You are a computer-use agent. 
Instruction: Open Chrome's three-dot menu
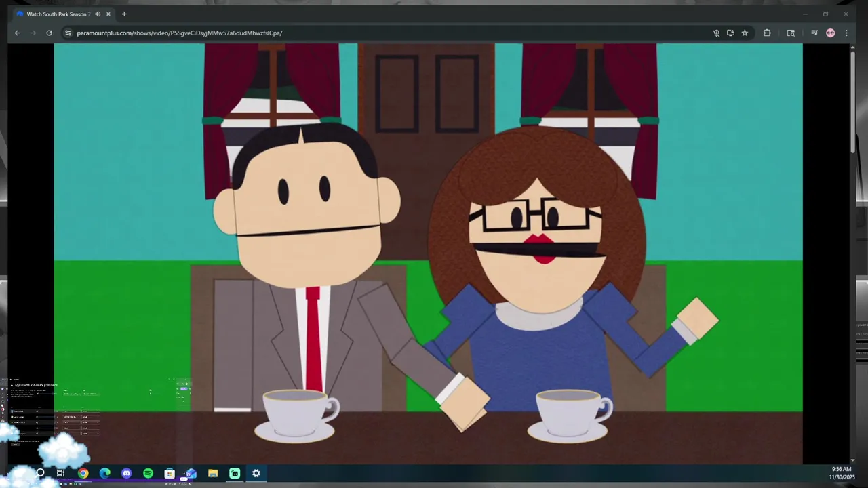pos(846,33)
